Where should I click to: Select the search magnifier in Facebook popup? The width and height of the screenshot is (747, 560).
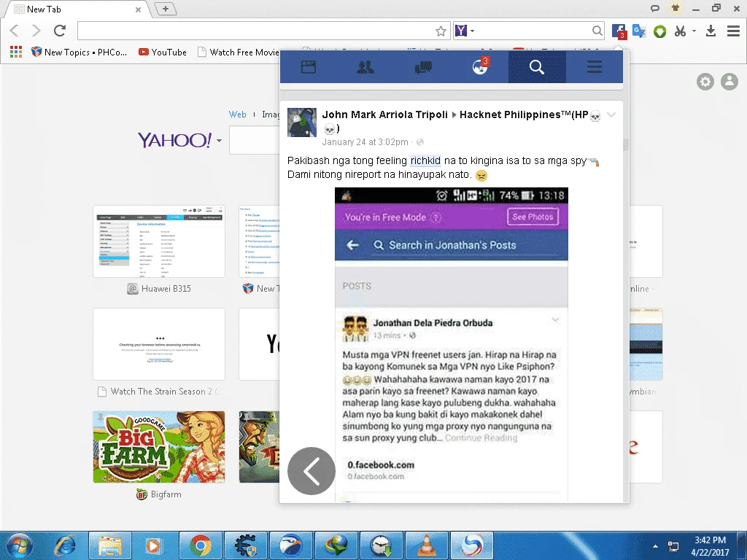pos(537,67)
